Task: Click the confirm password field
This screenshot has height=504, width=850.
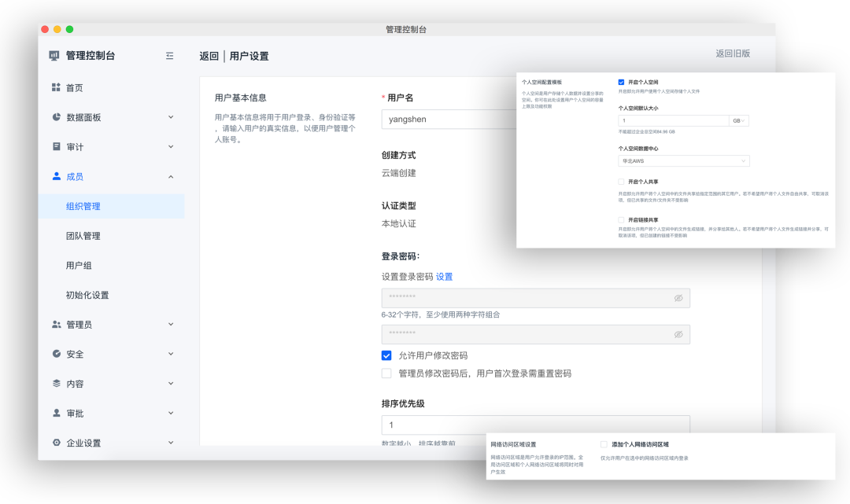Action: 536,334
